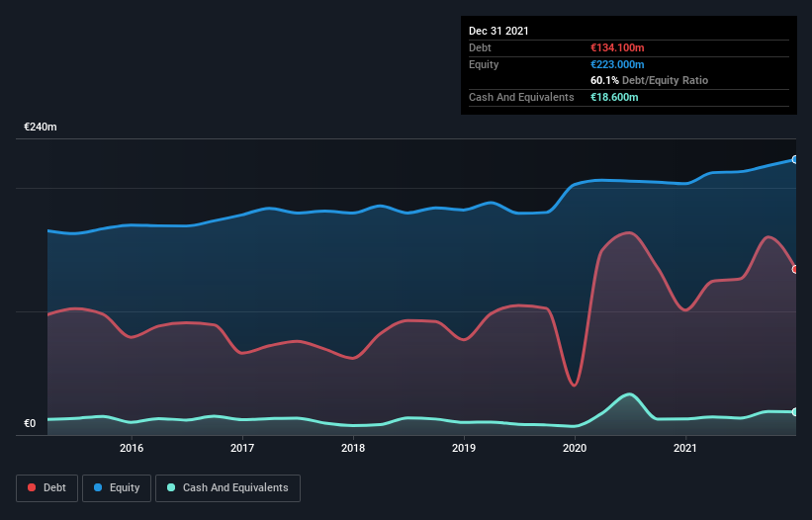Click the €240m y-axis label
Viewport: 812px width, 520px height.
[x=41, y=127]
